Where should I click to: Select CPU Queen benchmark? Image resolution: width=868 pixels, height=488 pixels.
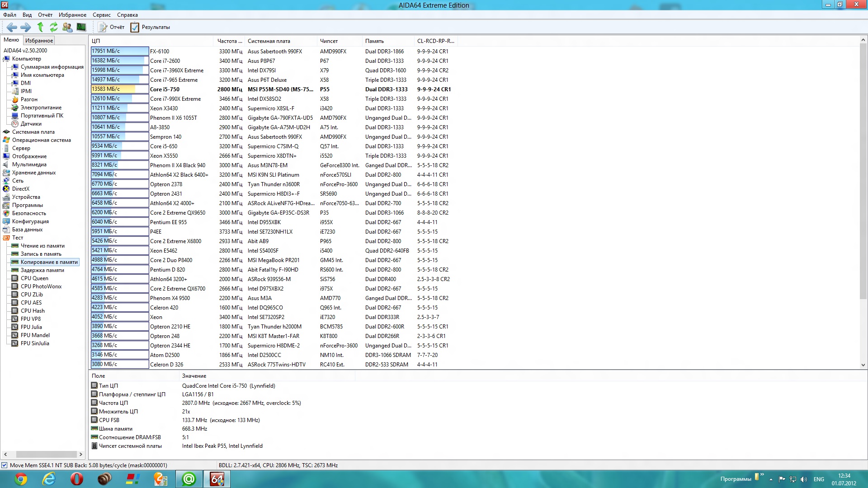point(34,278)
